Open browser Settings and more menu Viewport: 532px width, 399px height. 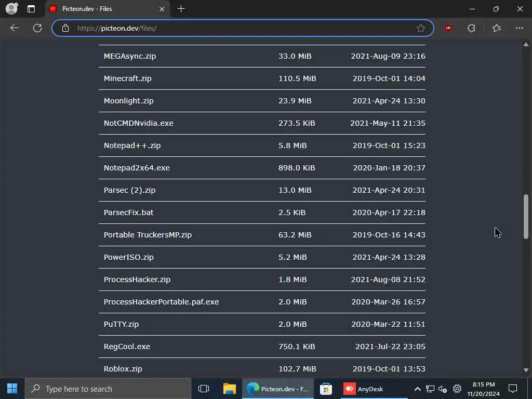pyautogui.click(x=519, y=28)
